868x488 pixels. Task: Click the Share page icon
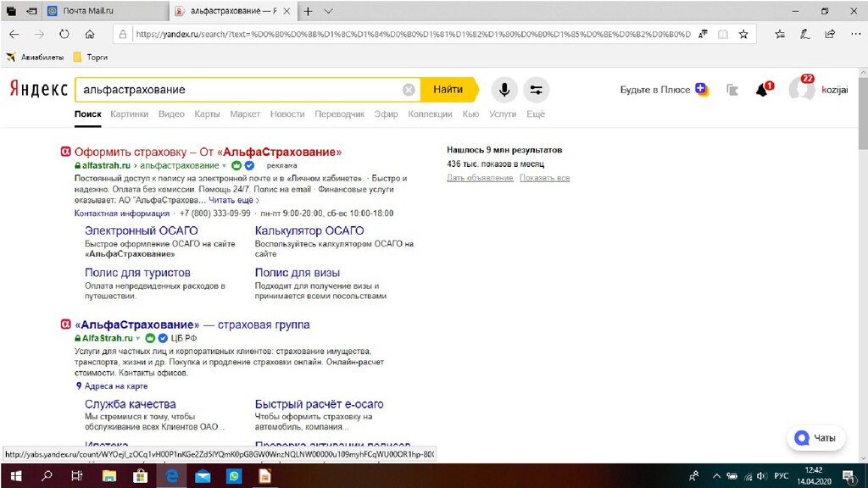tap(830, 34)
